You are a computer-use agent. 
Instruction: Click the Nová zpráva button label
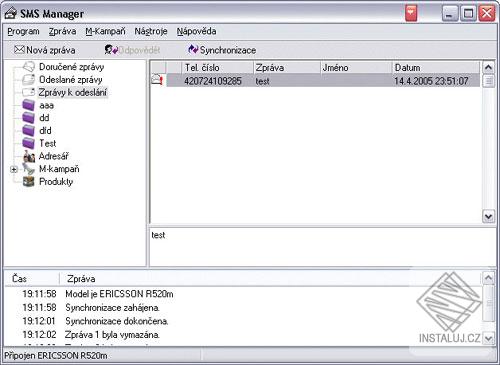(x=51, y=50)
